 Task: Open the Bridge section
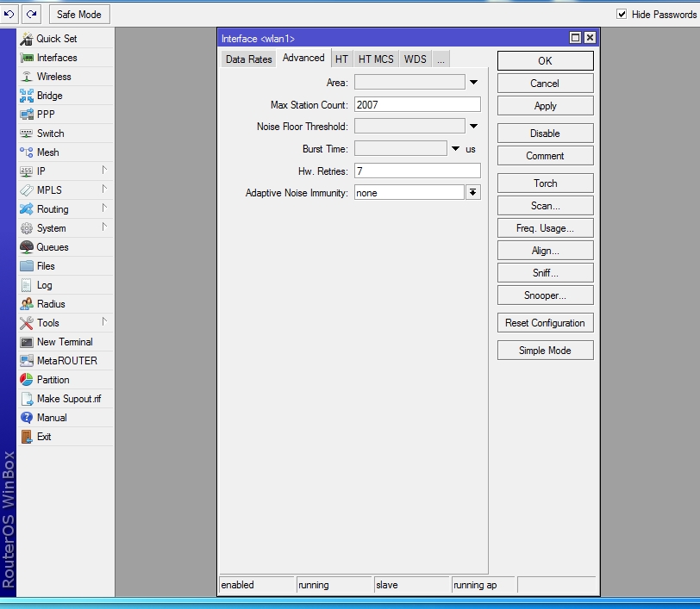point(49,96)
